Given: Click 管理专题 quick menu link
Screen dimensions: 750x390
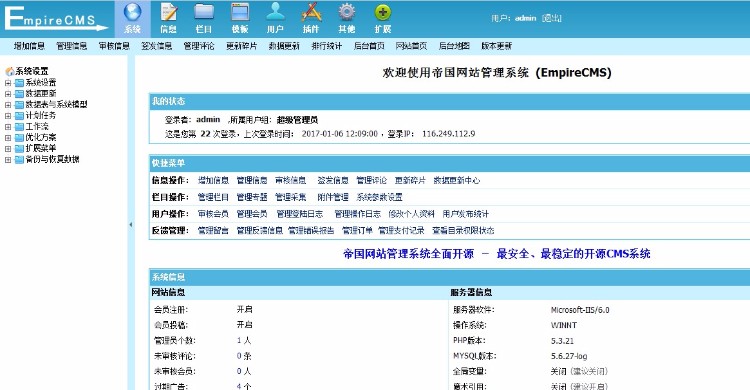Looking at the screenshot, I should tap(252, 197).
